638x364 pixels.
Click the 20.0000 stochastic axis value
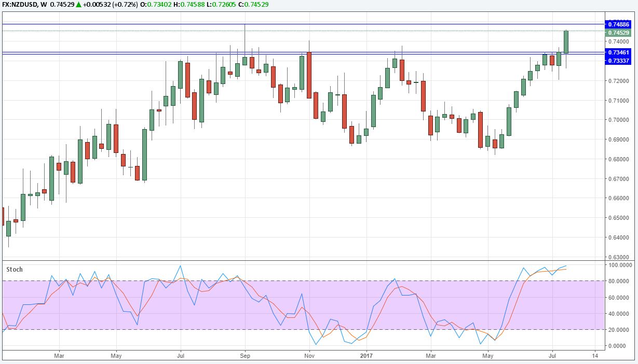[x=620, y=329]
